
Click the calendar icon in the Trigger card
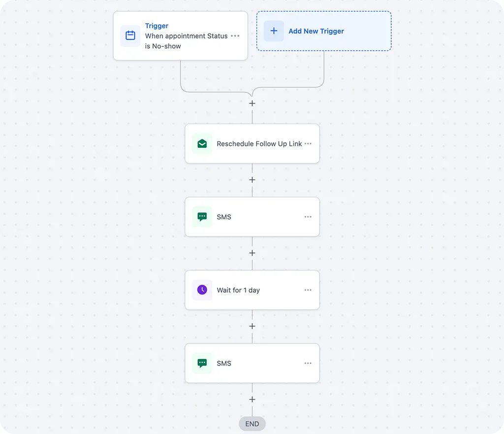coord(130,35)
